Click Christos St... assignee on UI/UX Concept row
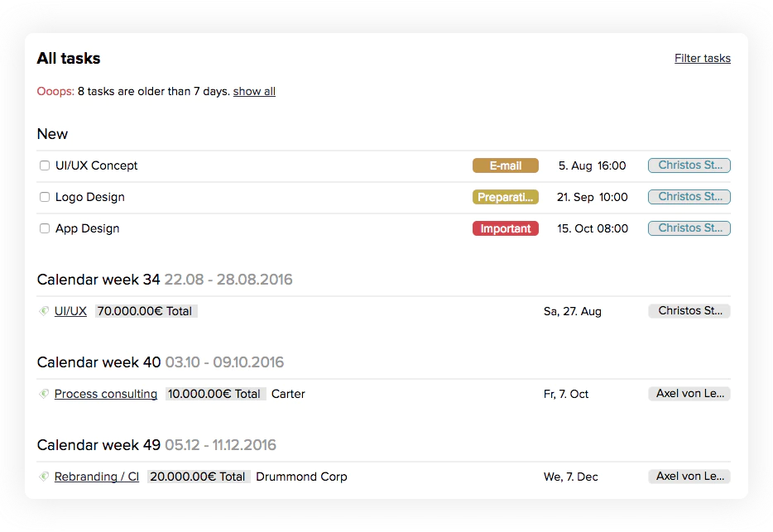Image resolution: width=773 pixels, height=532 pixels. pos(689,165)
